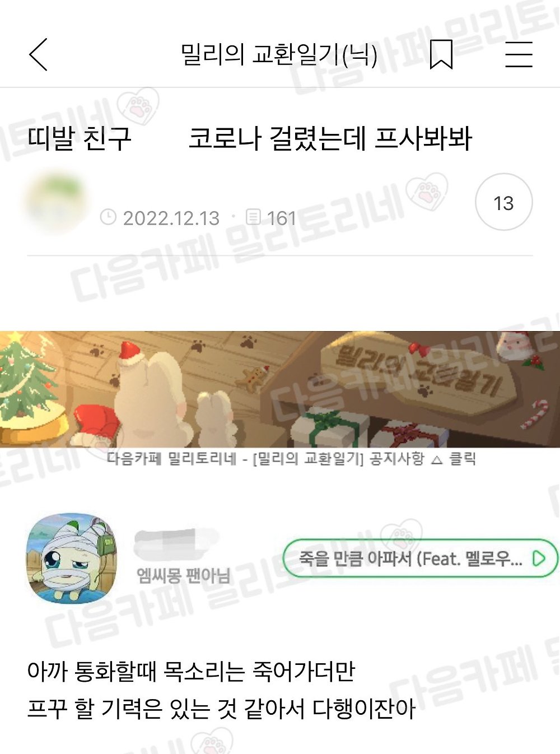Open the 13 comments bubble
This screenshot has width=560, height=754.
(x=503, y=202)
